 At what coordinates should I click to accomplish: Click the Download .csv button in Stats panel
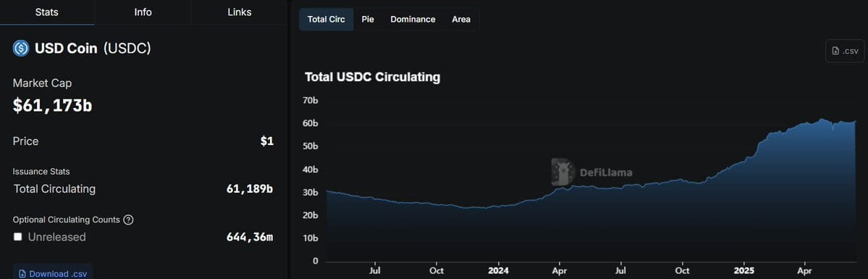pos(53,272)
